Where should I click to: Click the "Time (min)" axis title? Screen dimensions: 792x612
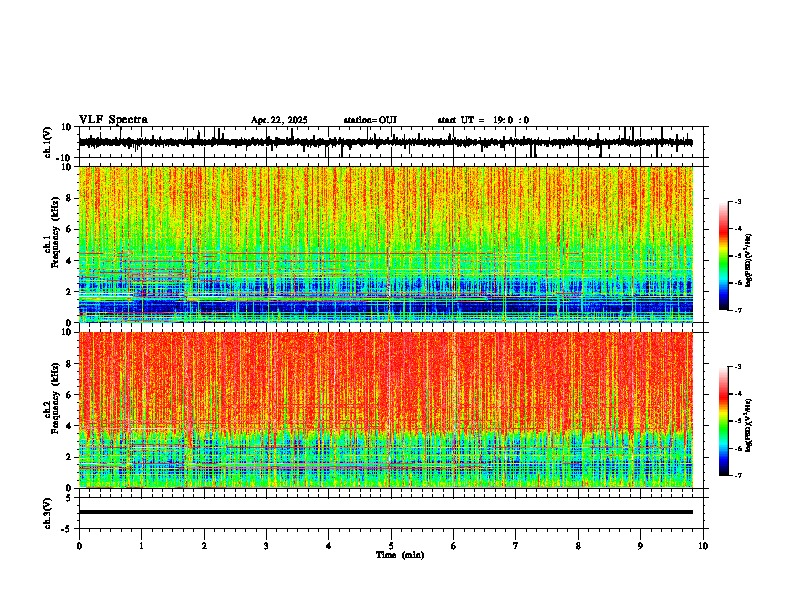[x=400, y=555]
